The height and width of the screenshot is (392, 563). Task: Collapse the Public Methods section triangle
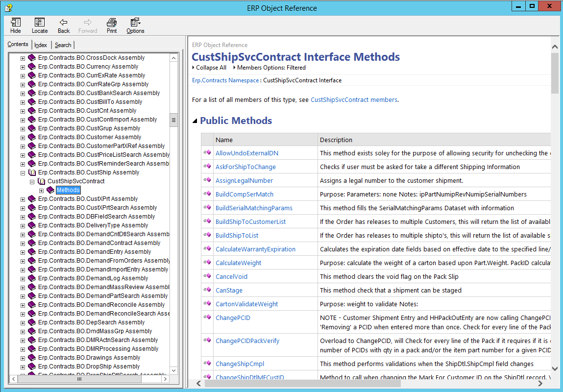tap(195, 121)
